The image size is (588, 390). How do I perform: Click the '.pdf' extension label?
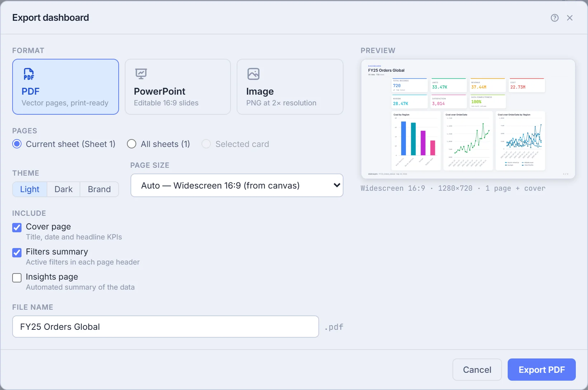334,327
